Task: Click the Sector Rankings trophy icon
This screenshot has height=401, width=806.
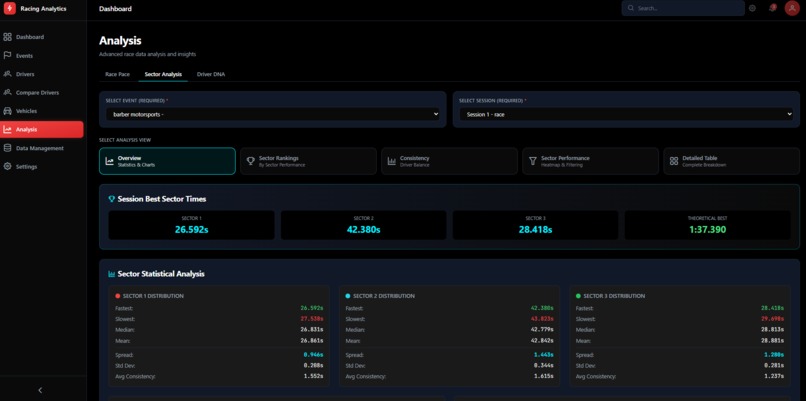Action: click(x=250, y=161)
